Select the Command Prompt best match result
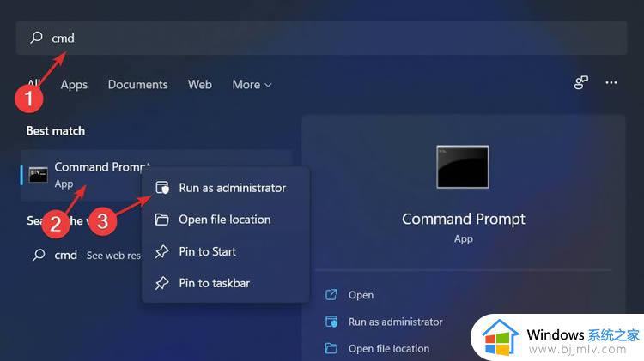This screenshot has height=361, width=644. 156,175
